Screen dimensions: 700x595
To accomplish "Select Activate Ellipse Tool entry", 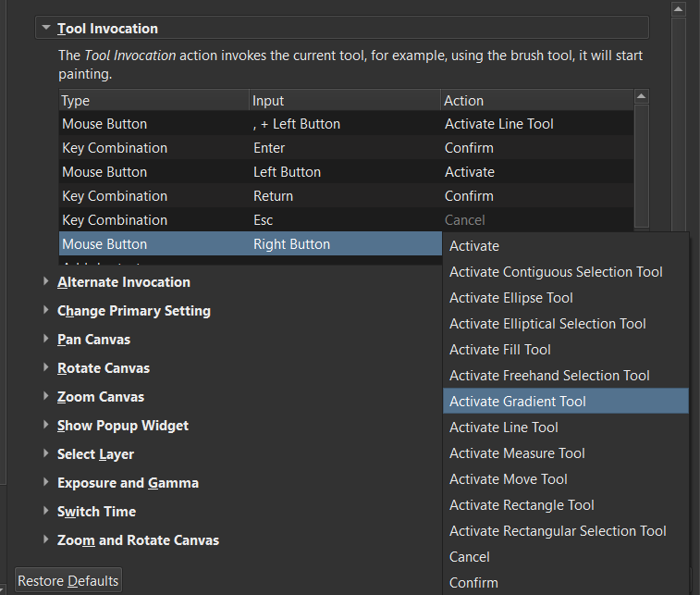I will pyautogui.click(x=511, y=298).
